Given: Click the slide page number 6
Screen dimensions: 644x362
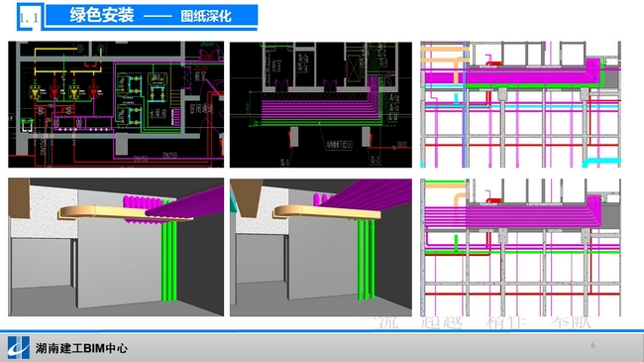Looking at the screenshot, I should coord(592,345).
